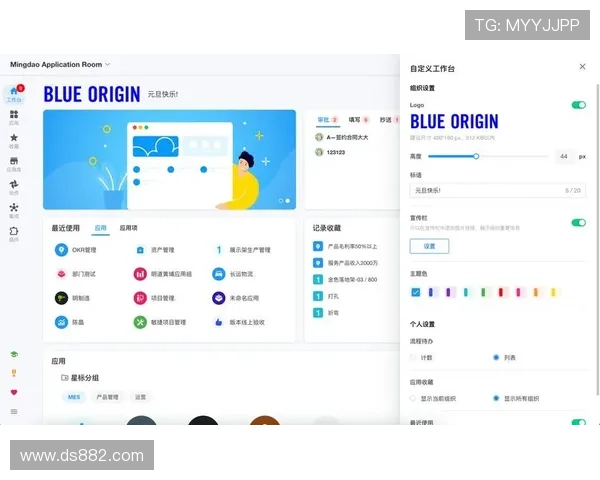Viewport: 600px width, 480px height.
Task: Click the height value field showing 44
Action: tap(564, 156)
